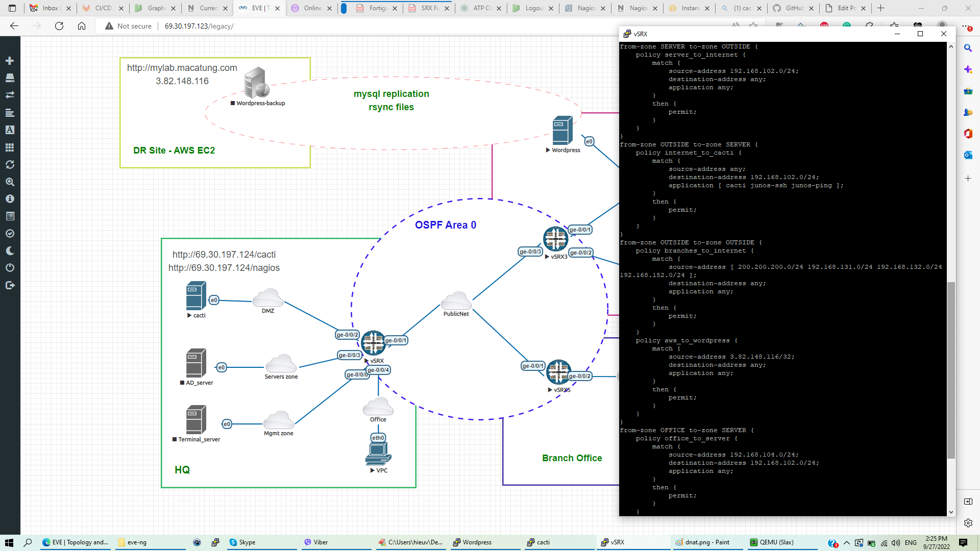This screenshot has width=980, height=551.
Task: Click the Add object plus icon
Action: 10,61
